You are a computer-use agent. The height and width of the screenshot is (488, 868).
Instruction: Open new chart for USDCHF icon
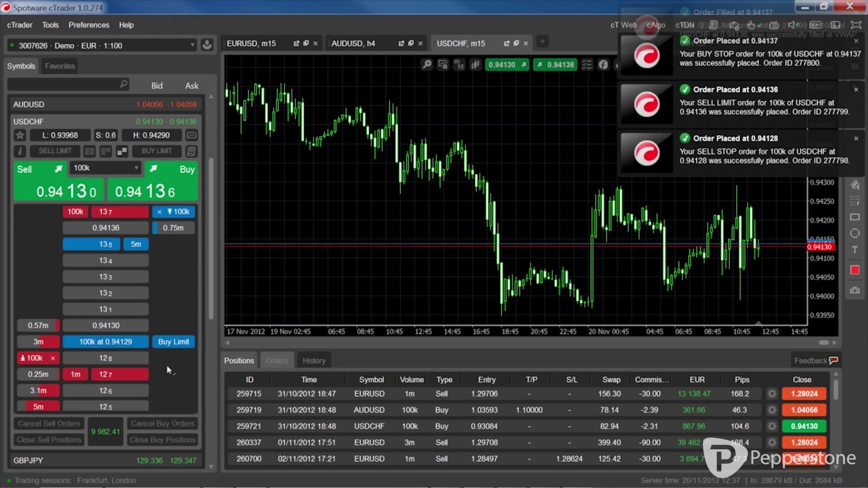[x=192, y=135]
